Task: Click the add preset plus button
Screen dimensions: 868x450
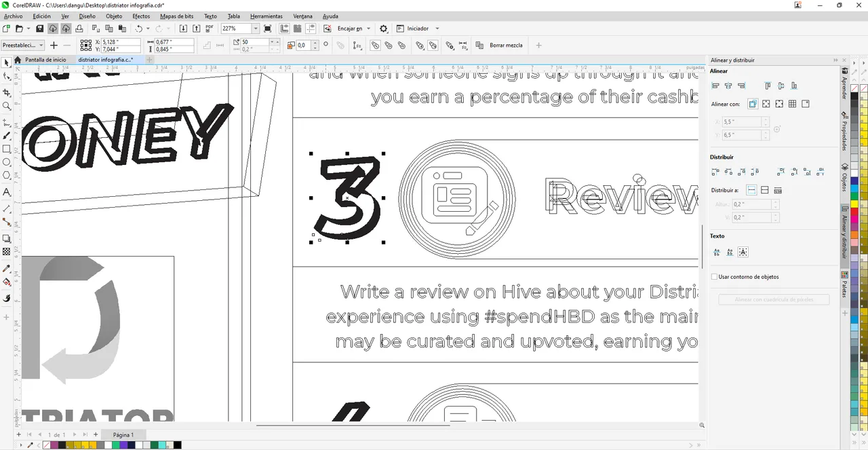Action: (54, 45)
